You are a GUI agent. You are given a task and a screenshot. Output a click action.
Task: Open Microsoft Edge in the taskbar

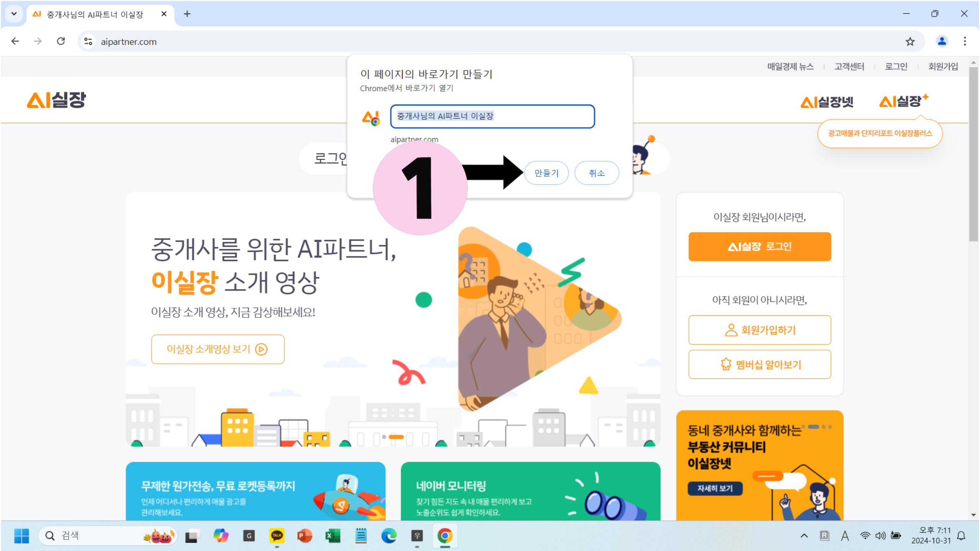[x=389, y=536]
